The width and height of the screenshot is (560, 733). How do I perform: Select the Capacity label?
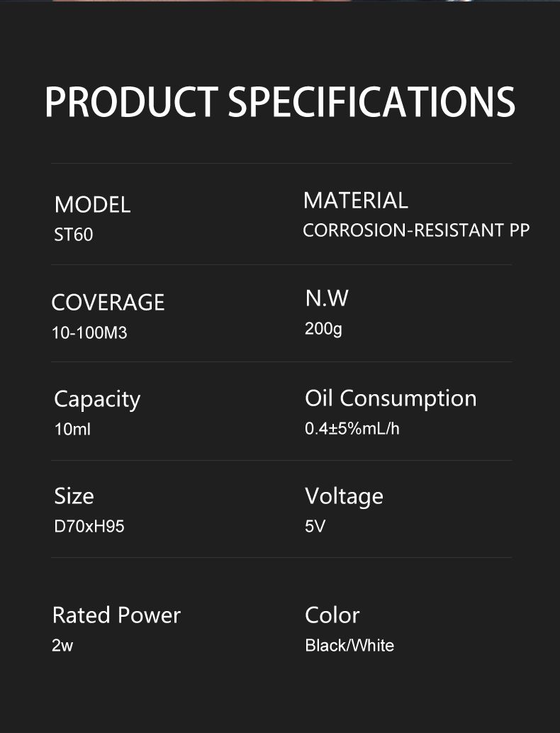(97, 400)
